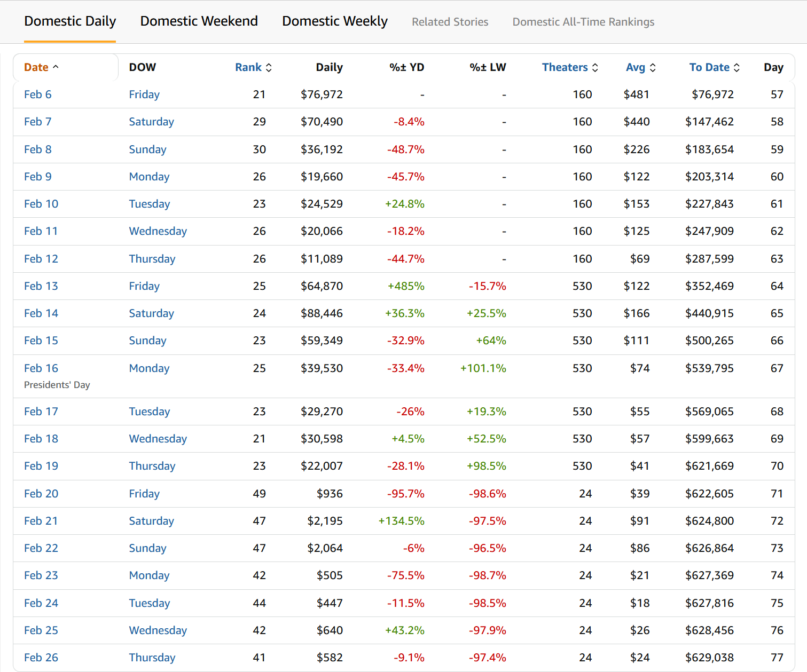
Task: Open the Domestic Weekly tab
Action: 334,21
